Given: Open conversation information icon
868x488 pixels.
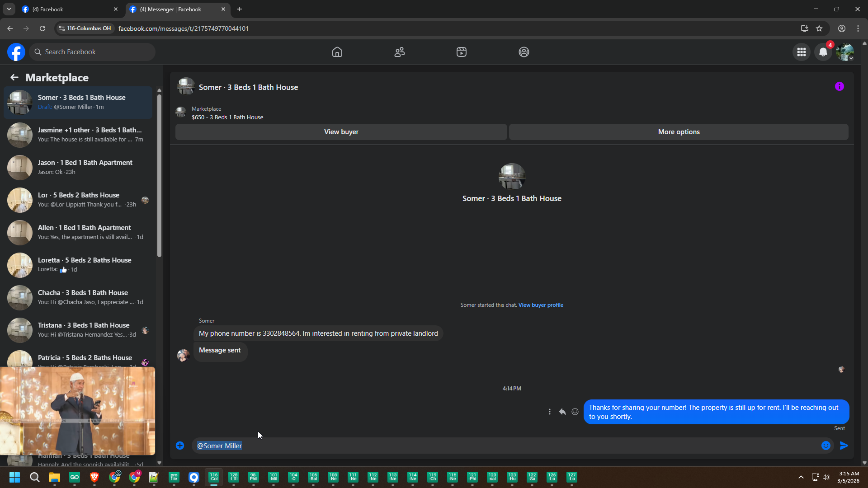Looking at the screenshot, I should [x=840, y=87].
